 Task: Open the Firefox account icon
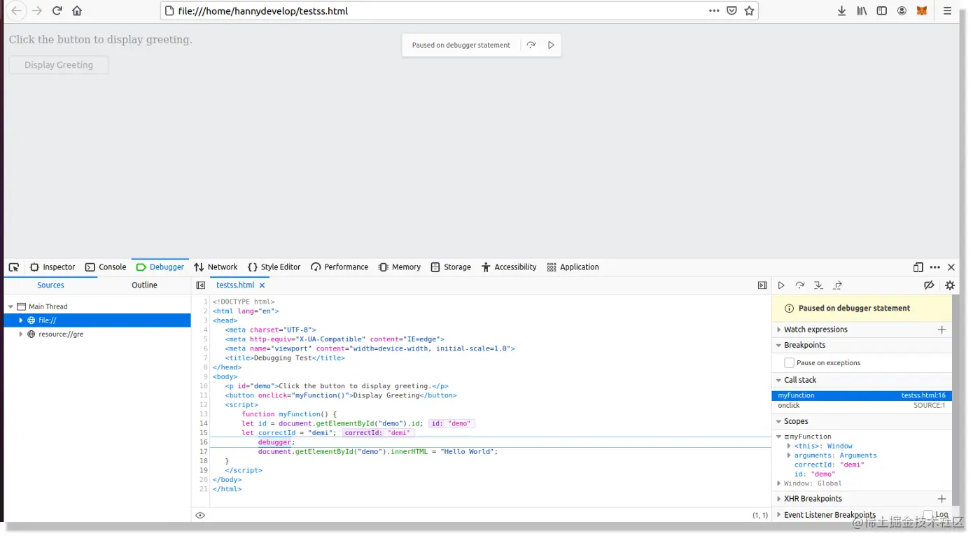click(x=902, y=10)
